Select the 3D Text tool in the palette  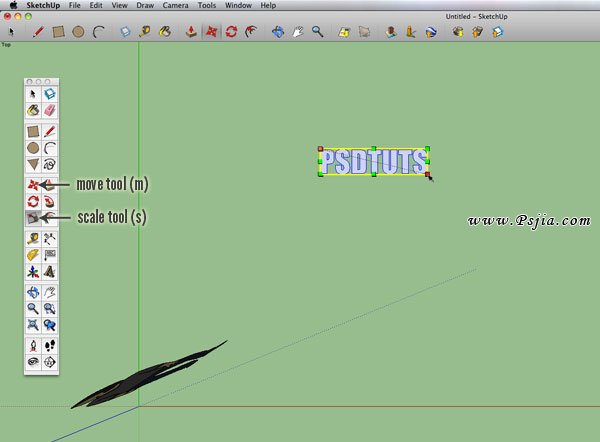coord(49,271)
